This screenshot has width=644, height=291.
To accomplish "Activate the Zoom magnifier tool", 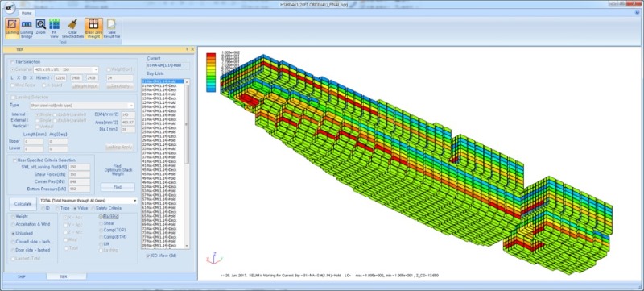I will point(40,27).
